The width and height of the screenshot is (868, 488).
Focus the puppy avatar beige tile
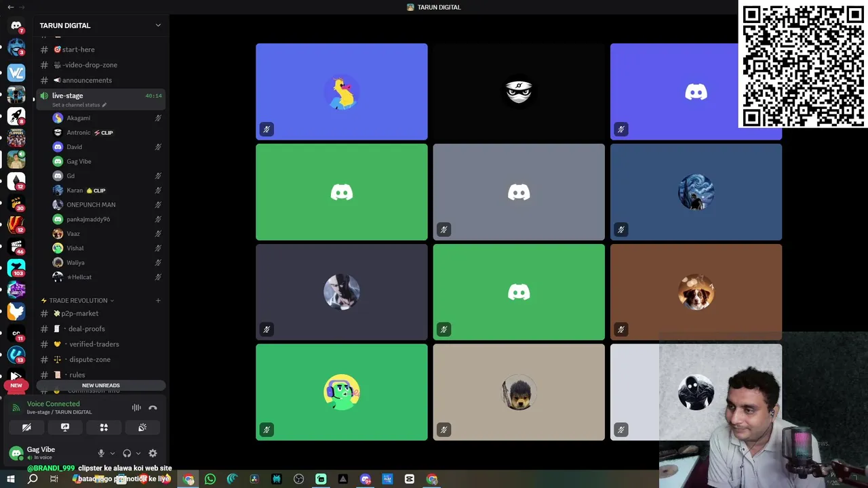pos(519,392)
